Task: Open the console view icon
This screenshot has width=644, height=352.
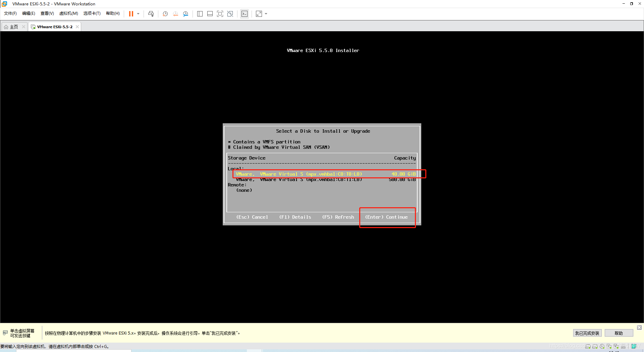Action: click(245, 14)
